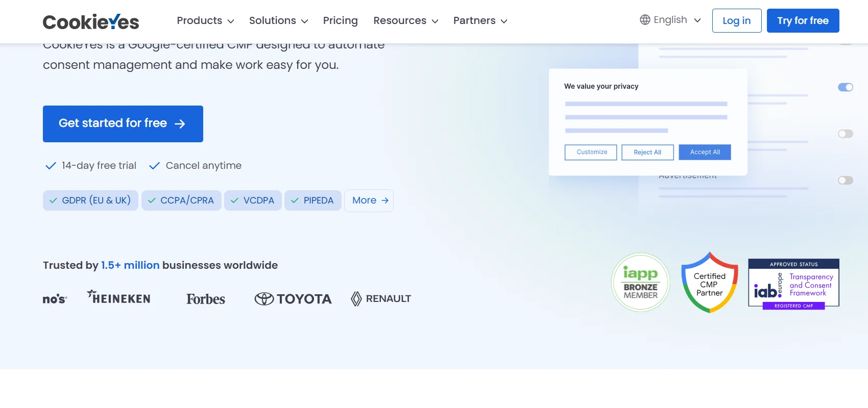Viewport: 868px width, 408px height.
Task: Expand the Products menu
Action: coord(205,21)
